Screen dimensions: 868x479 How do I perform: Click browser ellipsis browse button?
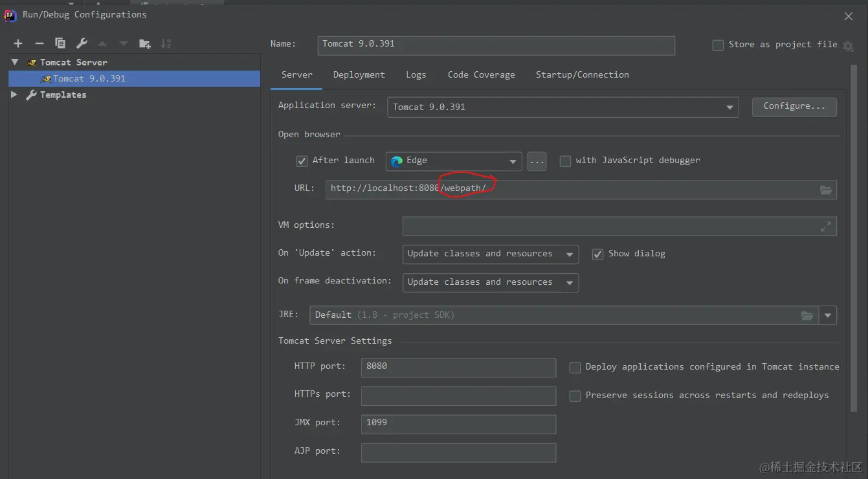pos(537,161)
